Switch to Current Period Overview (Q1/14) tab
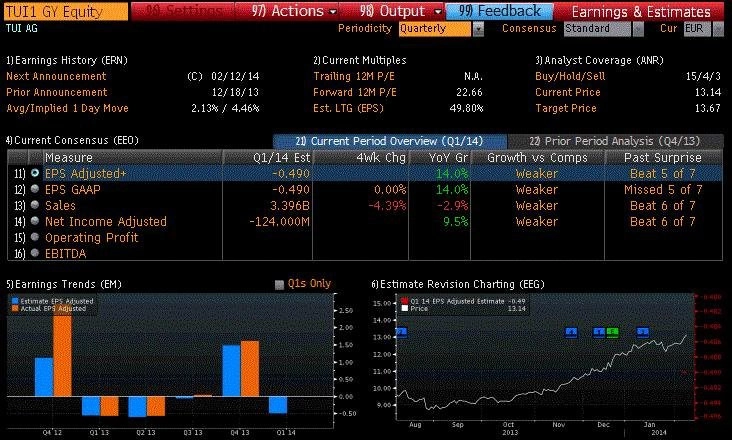732x440 pixels. pos(389,141)
